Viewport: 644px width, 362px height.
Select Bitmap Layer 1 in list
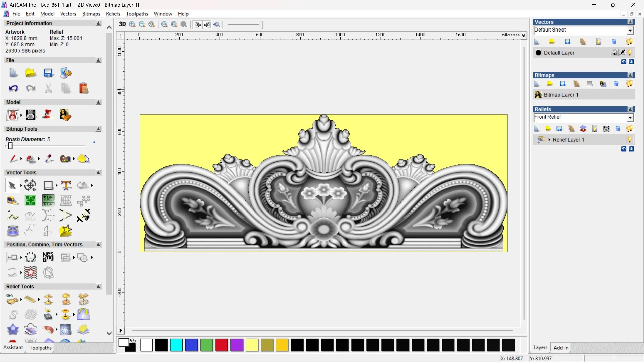pyautogui.click(x=561, y=95)
